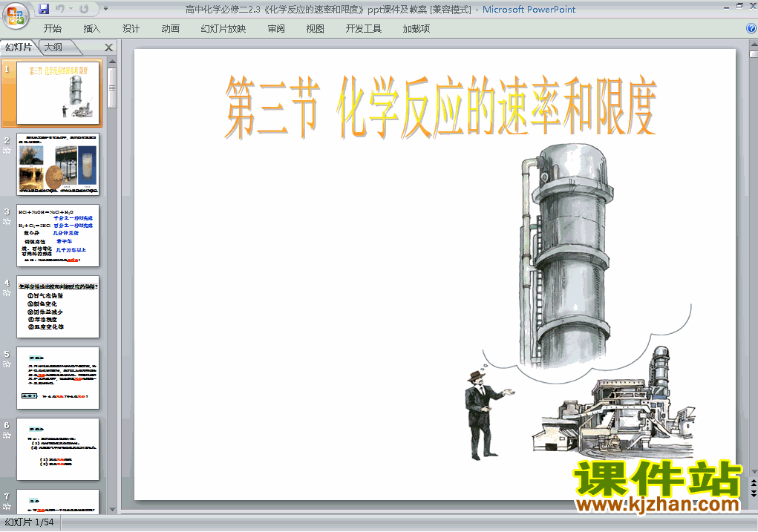
Task: Open the 加载项 ribbon tab
Action: (x=416, y=29)
